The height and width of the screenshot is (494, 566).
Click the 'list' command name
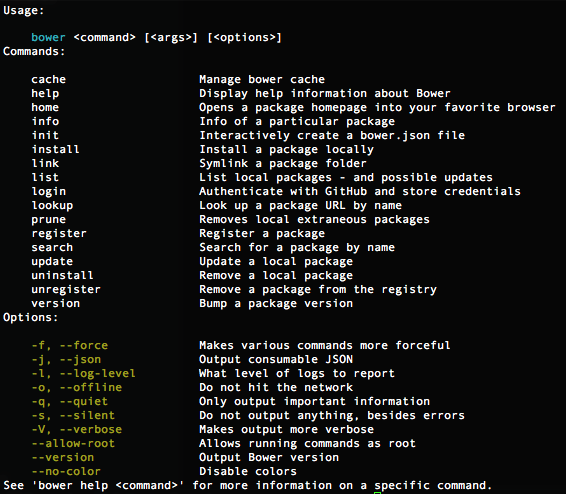click(45, 178)
